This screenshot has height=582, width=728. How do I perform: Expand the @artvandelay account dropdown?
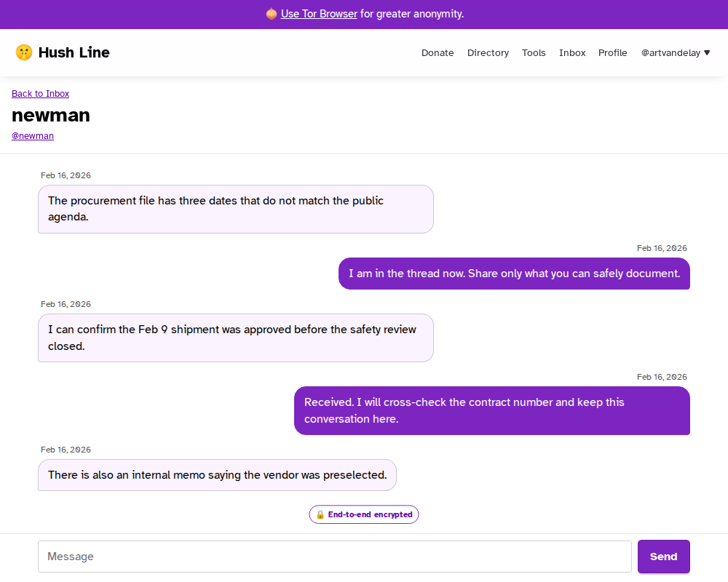point(676,53)
